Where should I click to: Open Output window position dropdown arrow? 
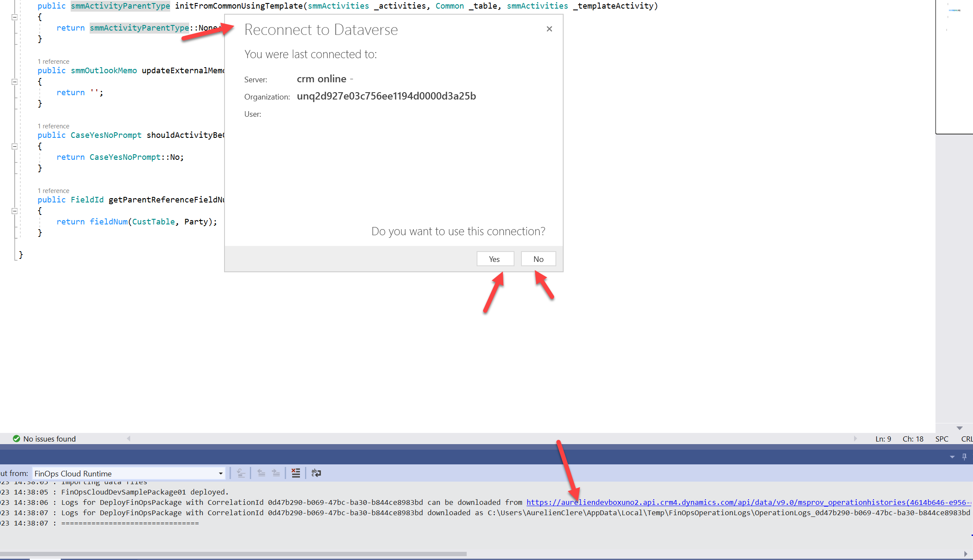[952, 457]
